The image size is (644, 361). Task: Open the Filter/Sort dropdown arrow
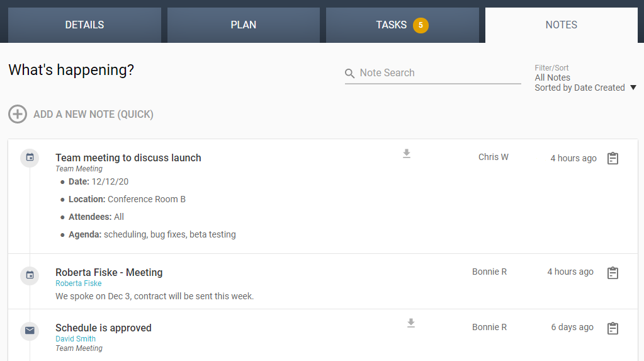(x=633, y=88)
